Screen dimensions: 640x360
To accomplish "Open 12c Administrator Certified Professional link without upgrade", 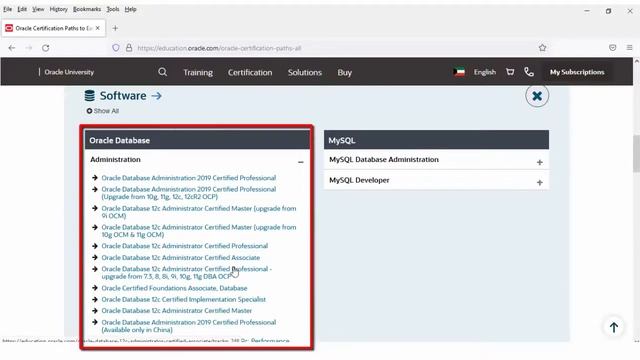I will point(184,246).
